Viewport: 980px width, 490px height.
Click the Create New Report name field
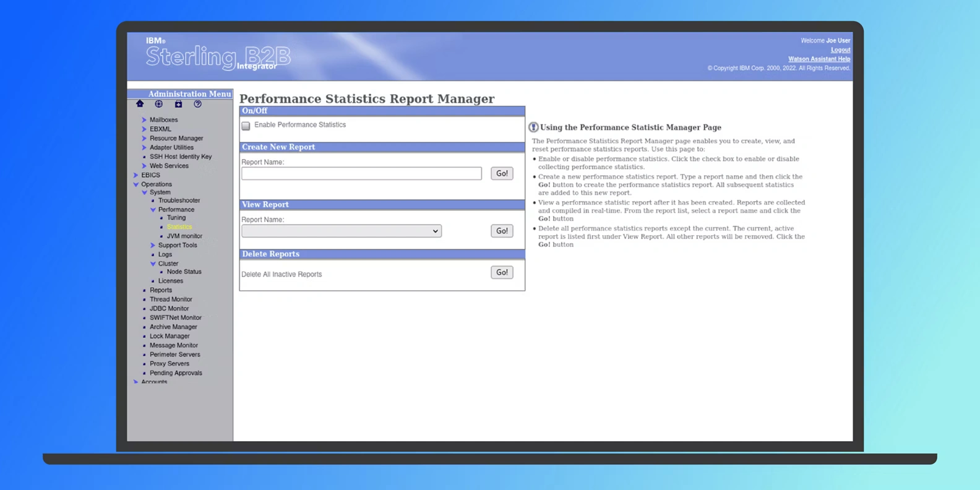361,174
